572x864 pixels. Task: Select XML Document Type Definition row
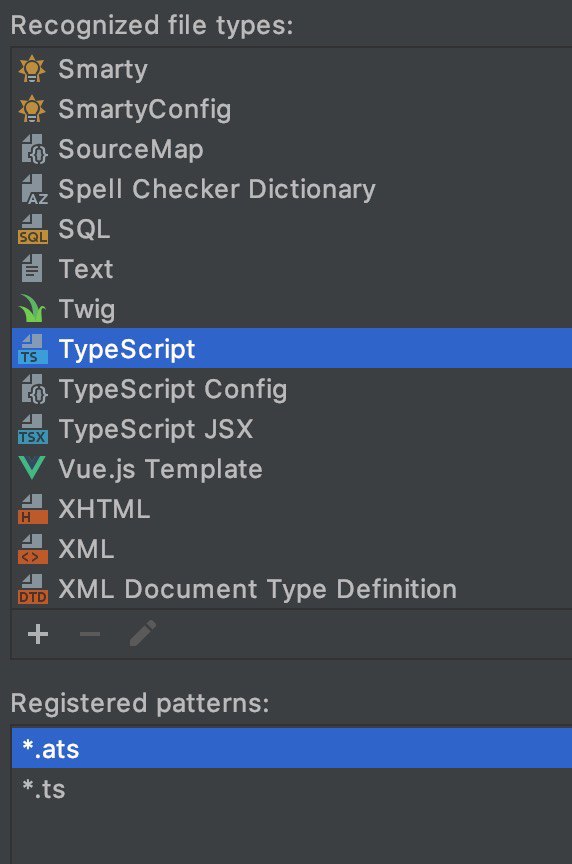pos(292,589)
